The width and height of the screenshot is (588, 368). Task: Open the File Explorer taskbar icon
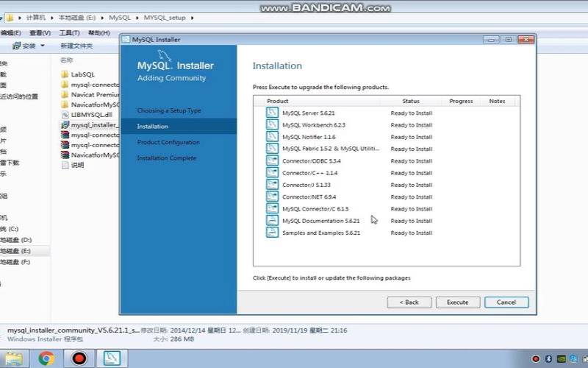click(x=13, y=358)
